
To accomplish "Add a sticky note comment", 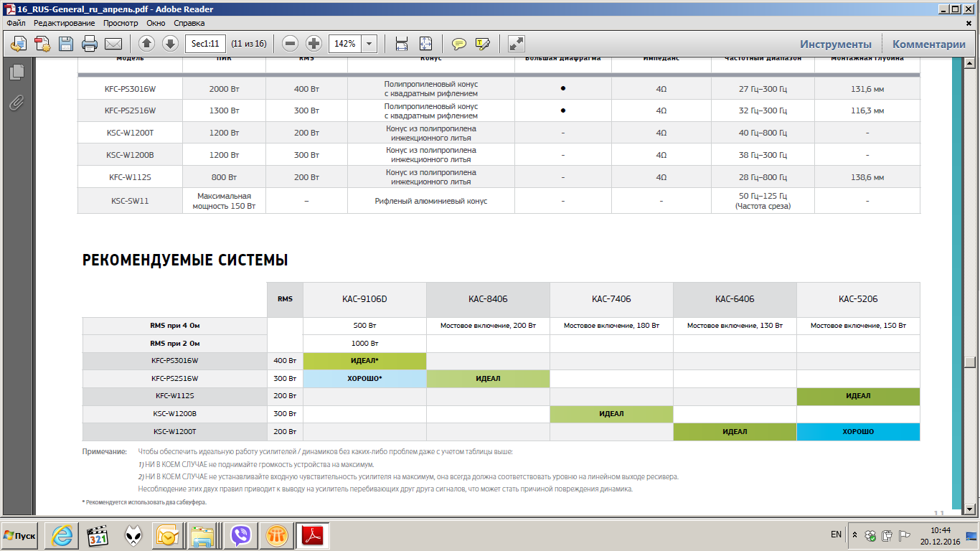I will (x=458, y=44).
